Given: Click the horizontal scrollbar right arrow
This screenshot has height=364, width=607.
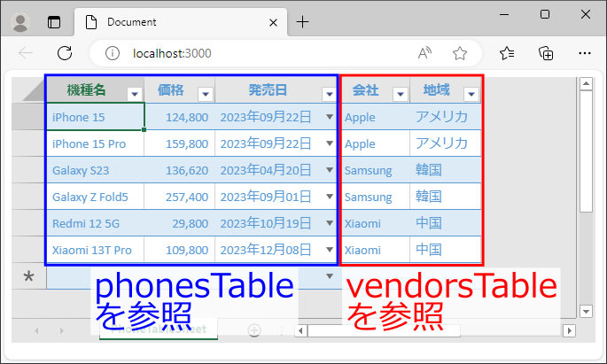Looking at the screenshot, I should [569, 330].
